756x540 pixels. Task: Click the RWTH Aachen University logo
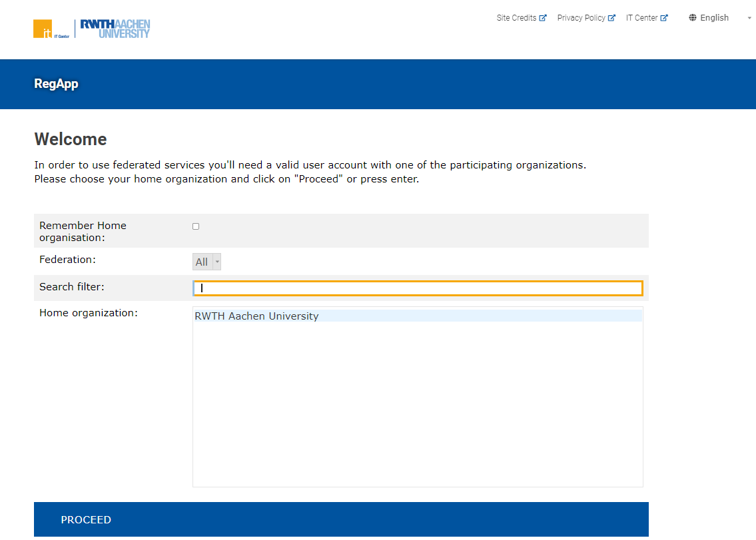click(114, 28)
